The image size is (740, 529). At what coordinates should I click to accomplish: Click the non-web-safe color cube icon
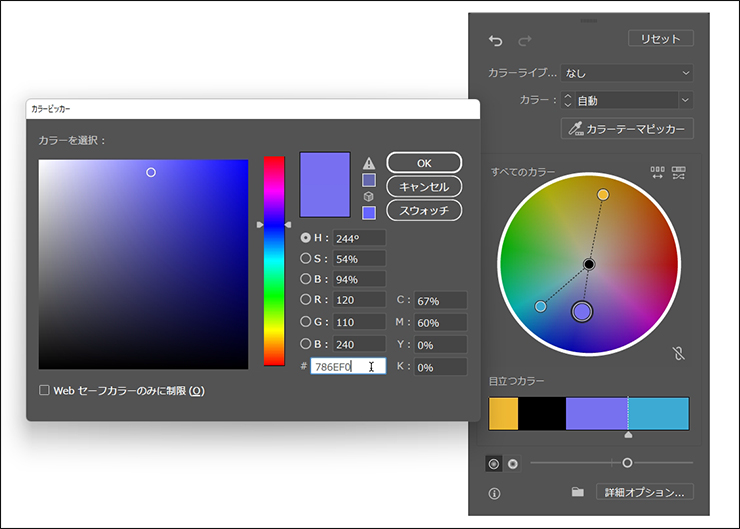(x=369, y=197)
